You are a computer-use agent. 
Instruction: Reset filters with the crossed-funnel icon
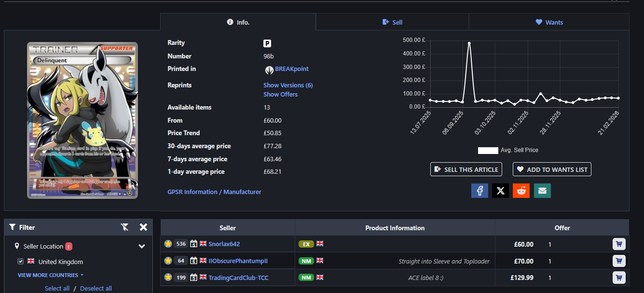click(x=124, y=227)
